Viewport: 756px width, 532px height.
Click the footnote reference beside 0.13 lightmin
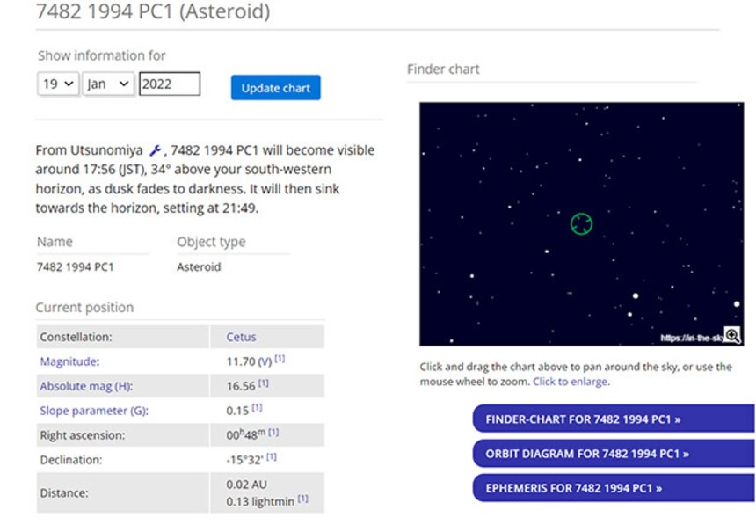click(302, 499)
